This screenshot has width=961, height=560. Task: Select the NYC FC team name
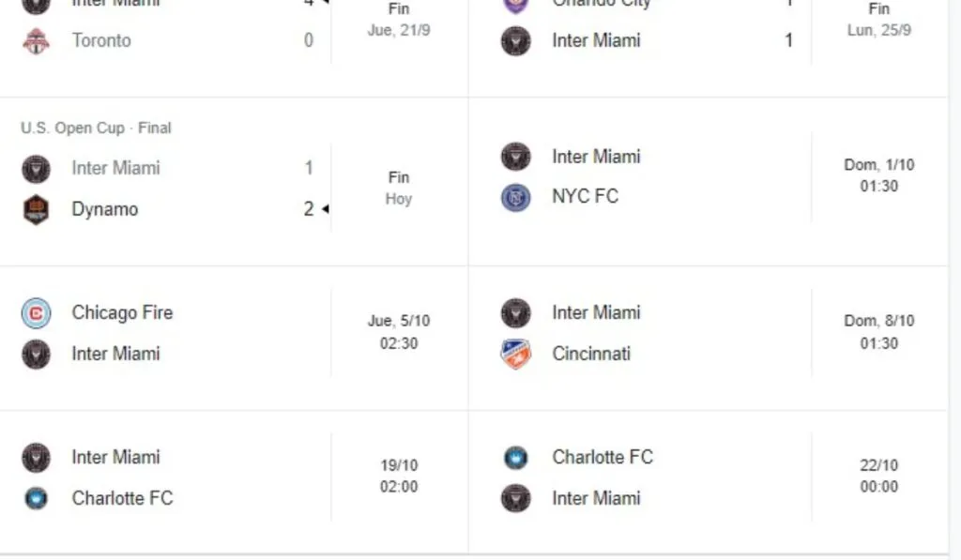point(586,197)
